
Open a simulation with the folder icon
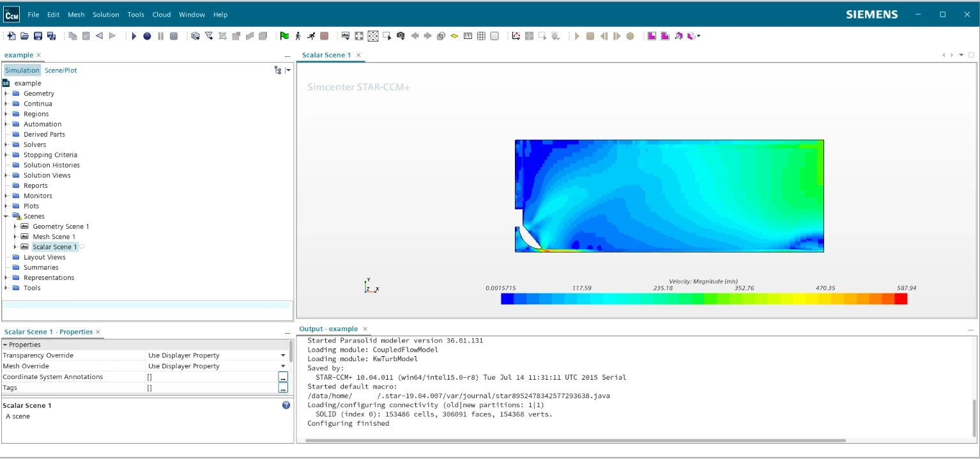click(24, 36)
